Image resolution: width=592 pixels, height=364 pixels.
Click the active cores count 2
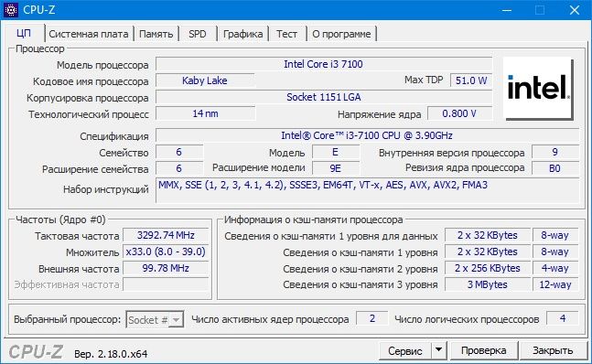pos(372,319)
